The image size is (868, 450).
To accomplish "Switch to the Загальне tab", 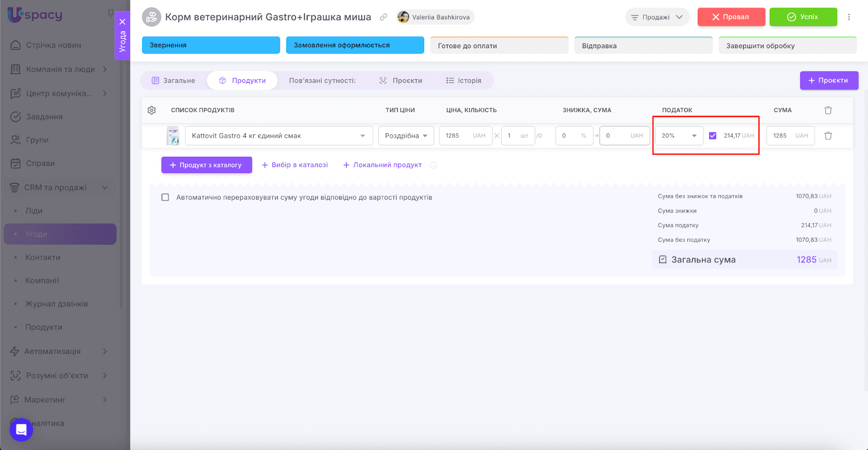I will click(x=174, y=81).
